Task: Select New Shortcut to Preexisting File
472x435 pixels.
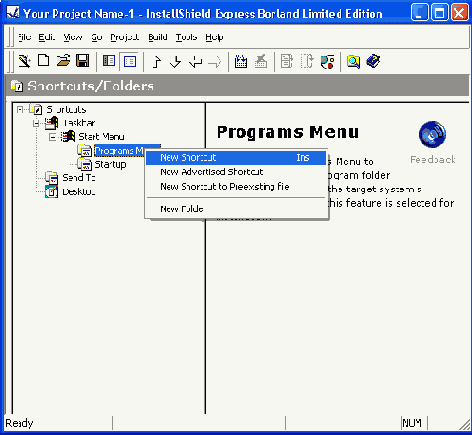Action: pos(225,187)
